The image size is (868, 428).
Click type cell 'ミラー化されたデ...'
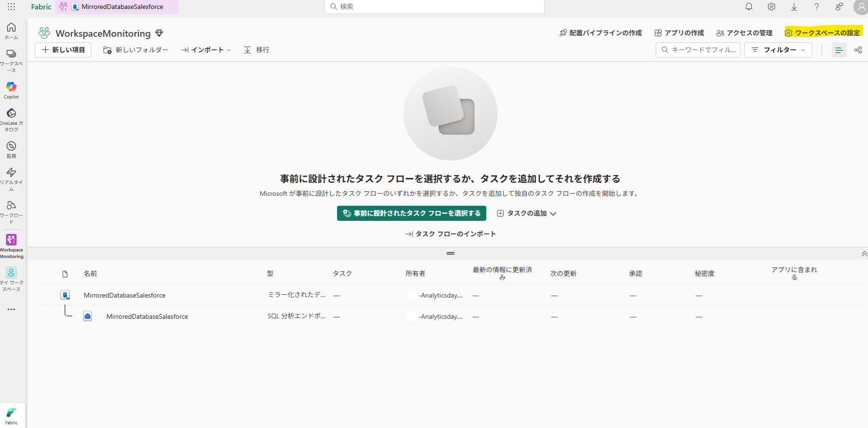click(297, 295)
